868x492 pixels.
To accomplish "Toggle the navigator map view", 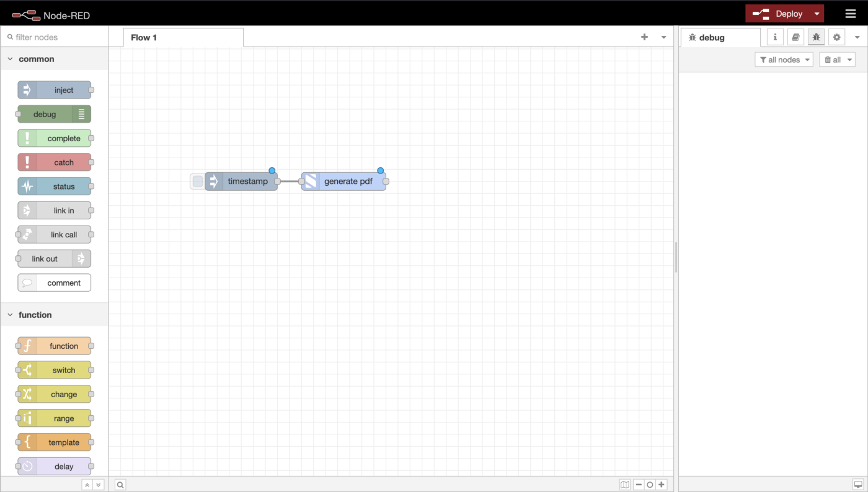I will 625,485.
